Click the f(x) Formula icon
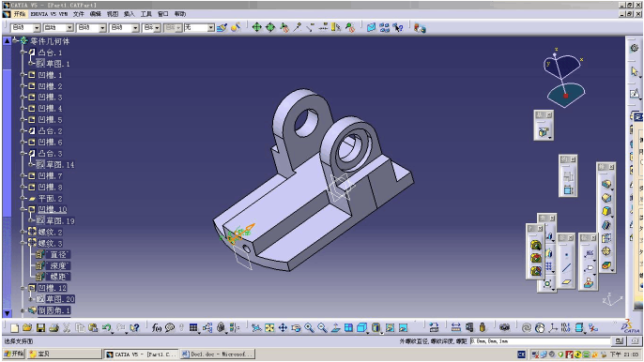 156,327
